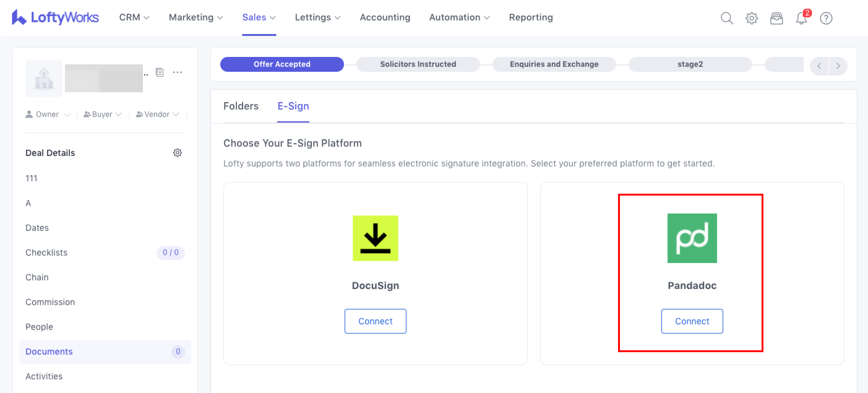Open the Reporting menu item
This screenshot has height=393, width=868.
531,17
